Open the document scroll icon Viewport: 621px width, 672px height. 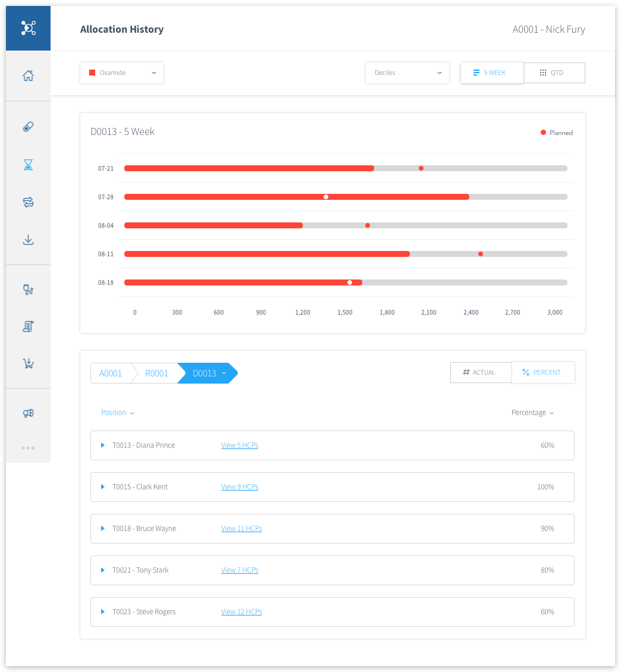(29, 326)
